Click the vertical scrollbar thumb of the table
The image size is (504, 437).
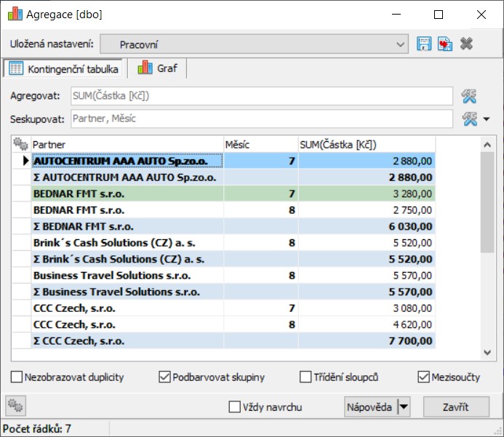pyautogui.click(x=487, y=202)
